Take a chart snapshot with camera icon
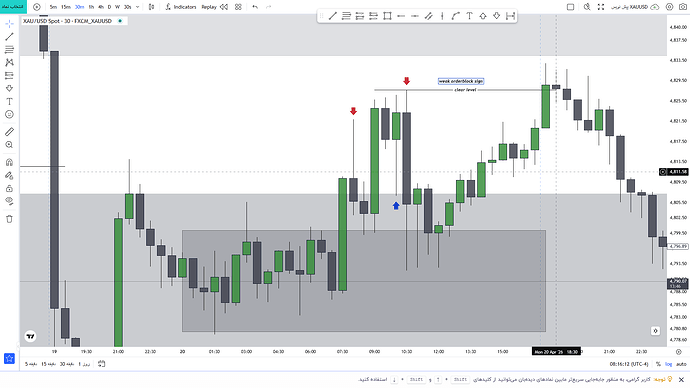690x388 pixels. pos(683,7)
